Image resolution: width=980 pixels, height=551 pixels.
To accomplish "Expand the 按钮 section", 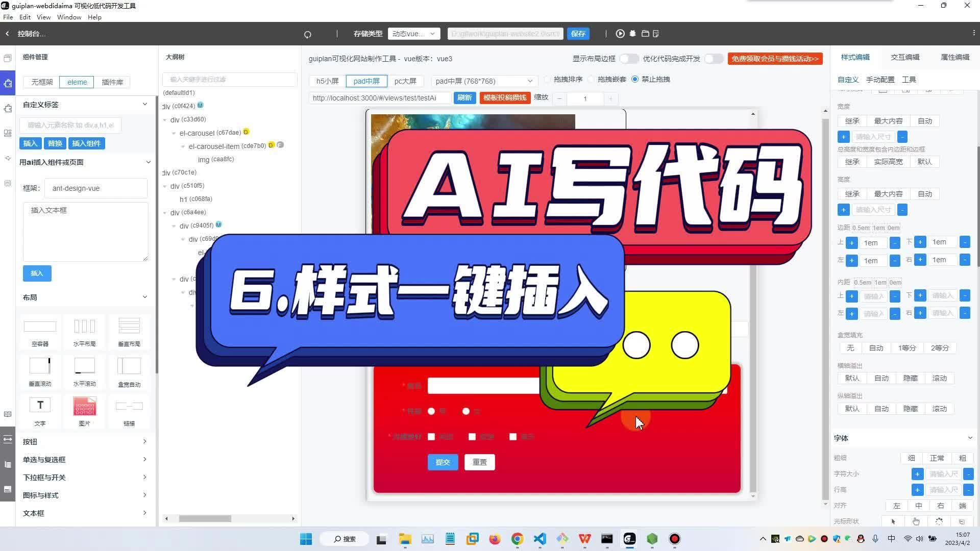I will point(145,442).
